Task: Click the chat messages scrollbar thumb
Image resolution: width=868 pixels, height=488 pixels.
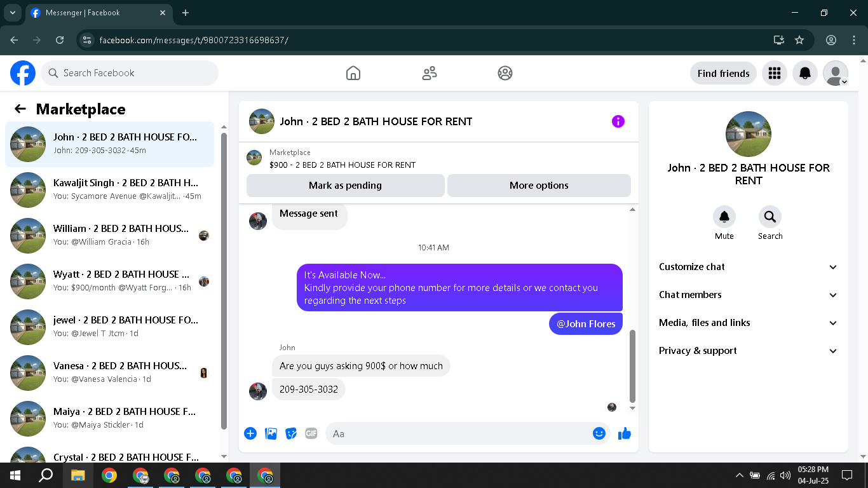Action: pos(632,366)
